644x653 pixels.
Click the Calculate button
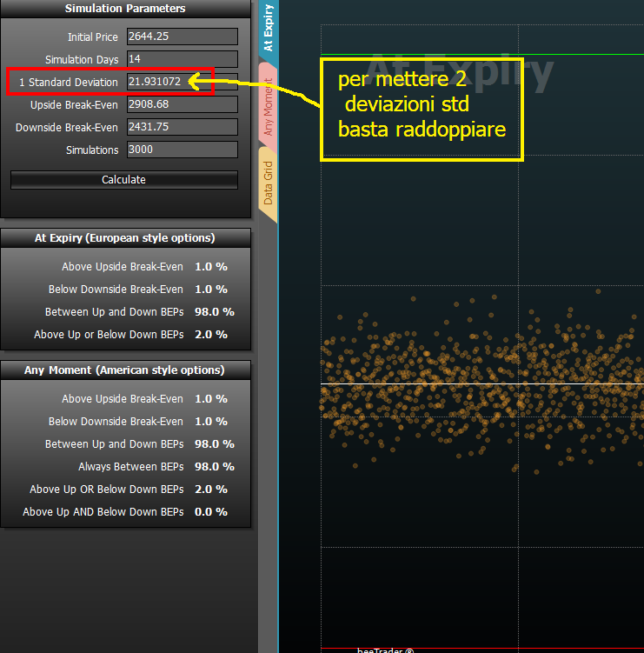124,179
